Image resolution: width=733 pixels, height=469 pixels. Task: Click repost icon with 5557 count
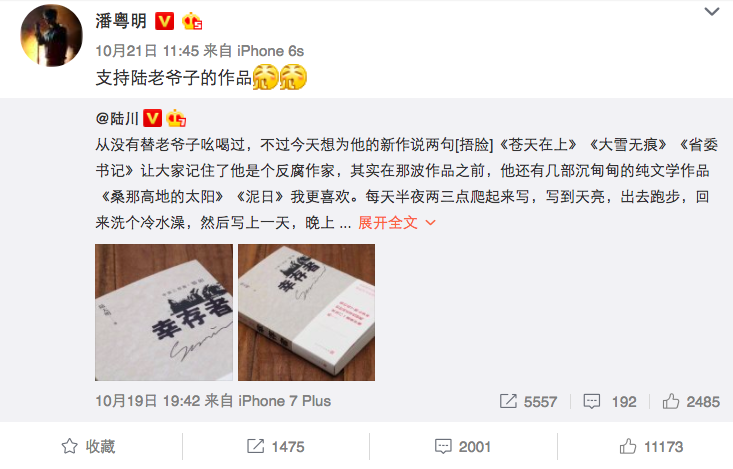[x=528, y=401]
